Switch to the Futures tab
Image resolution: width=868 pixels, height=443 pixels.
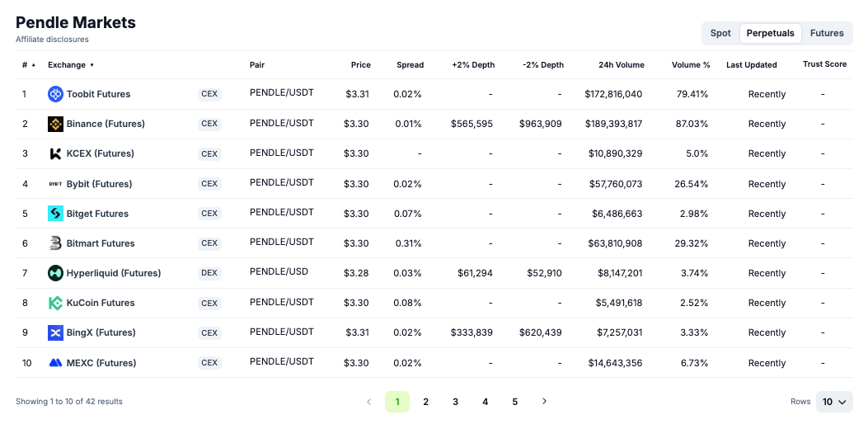click(827, 33)
